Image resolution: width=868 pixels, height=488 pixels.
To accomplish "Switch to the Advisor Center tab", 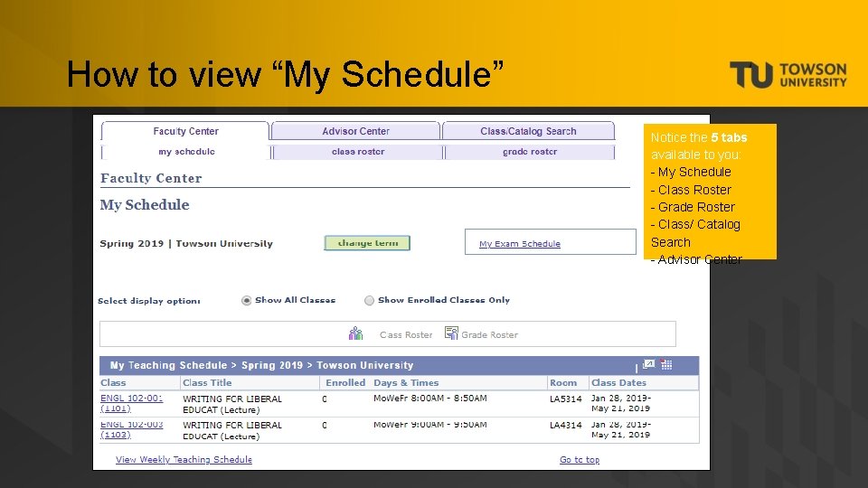I will (x=355, y=131).
